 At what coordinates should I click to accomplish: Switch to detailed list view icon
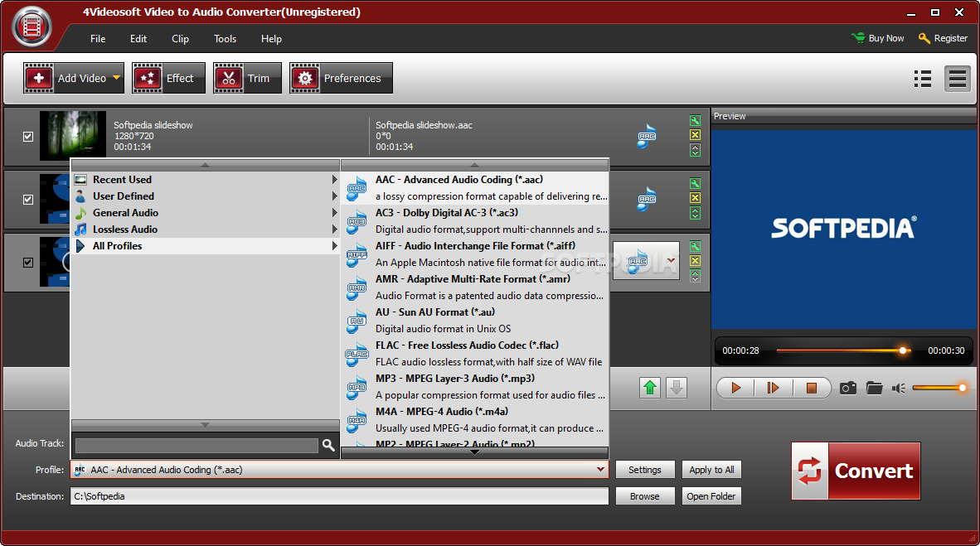coord(923,79)
